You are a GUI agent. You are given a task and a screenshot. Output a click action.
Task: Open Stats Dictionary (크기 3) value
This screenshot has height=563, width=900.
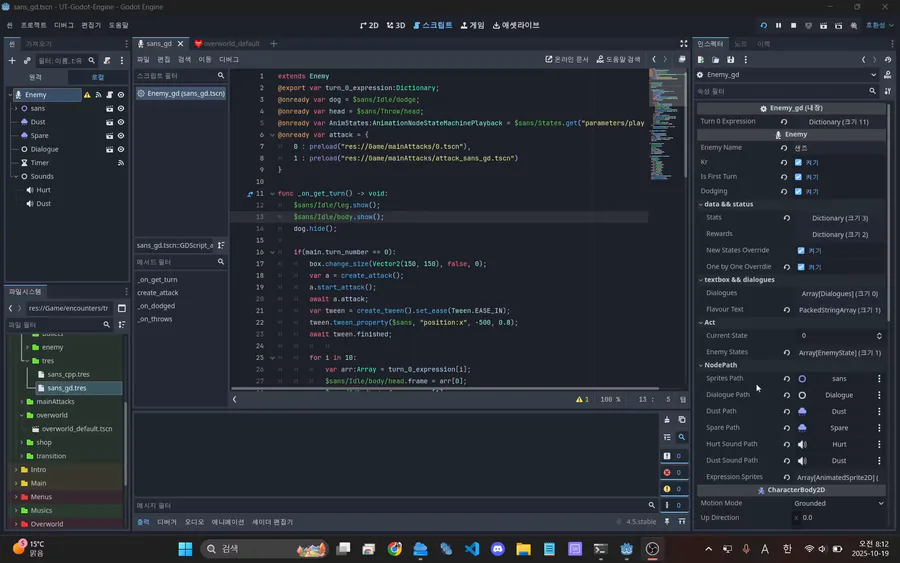pos(840,218)
